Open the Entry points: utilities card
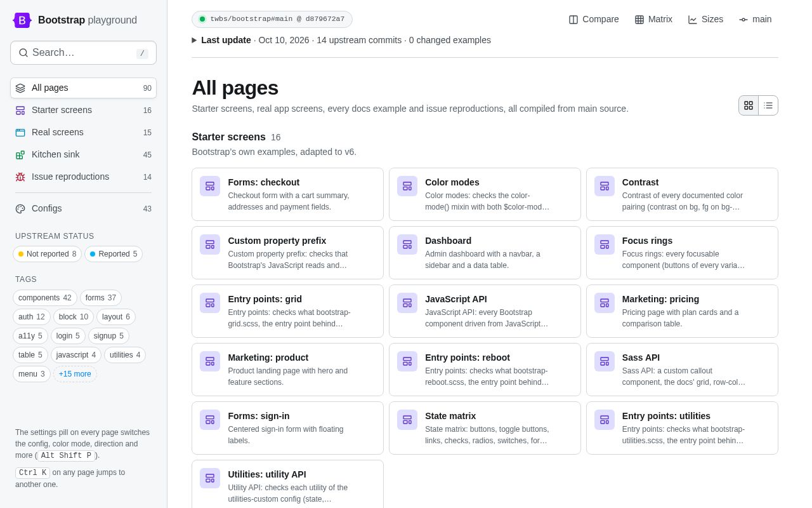Screen dimensions: 812x508 (x=682, y=428)
